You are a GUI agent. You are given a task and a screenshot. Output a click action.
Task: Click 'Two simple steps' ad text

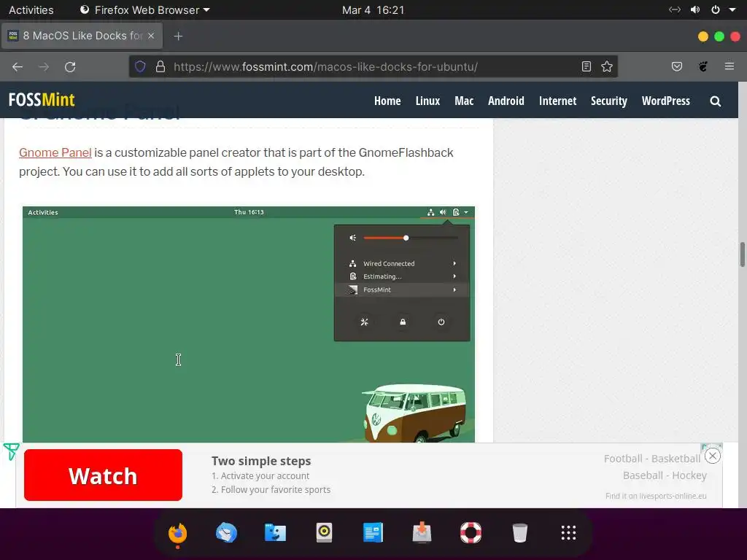click(x=261, y=461)
